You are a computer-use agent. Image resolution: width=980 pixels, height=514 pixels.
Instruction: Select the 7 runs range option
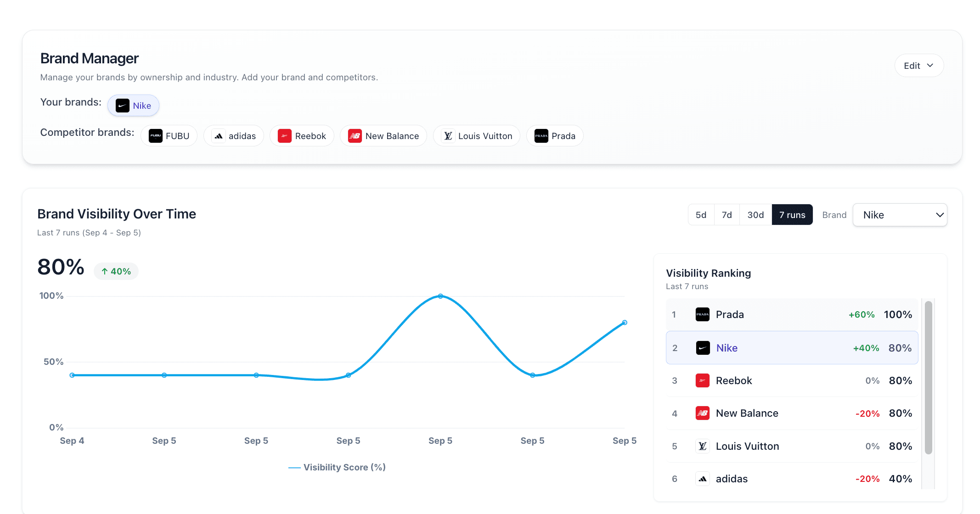792,215
